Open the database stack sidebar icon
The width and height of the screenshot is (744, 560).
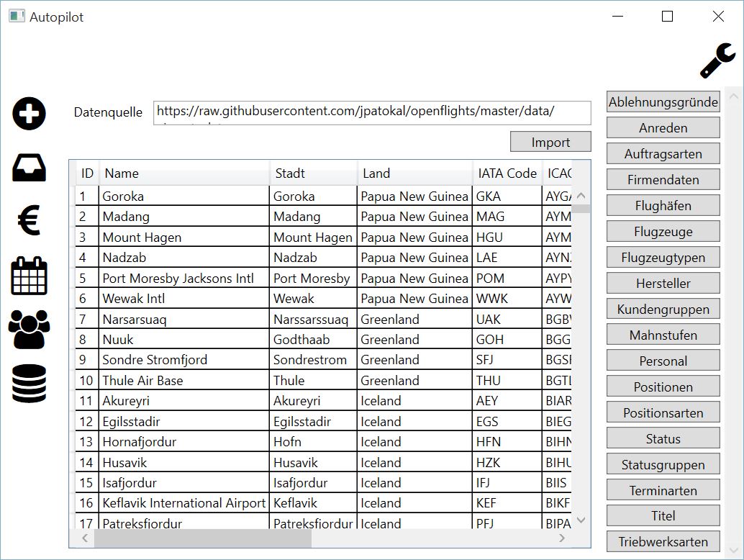(29, 384)
